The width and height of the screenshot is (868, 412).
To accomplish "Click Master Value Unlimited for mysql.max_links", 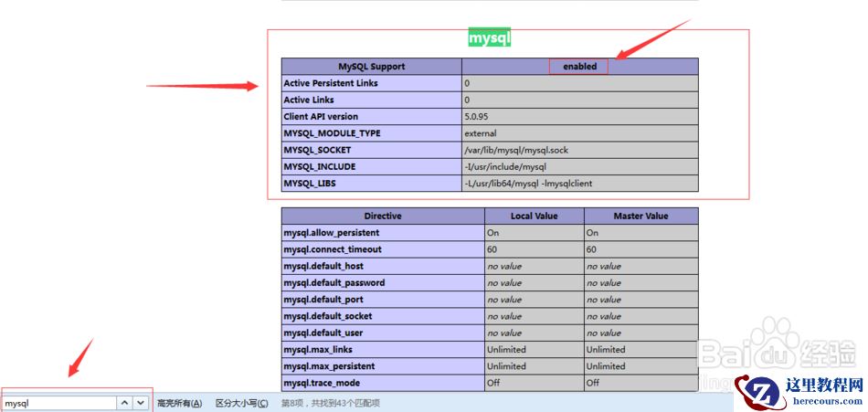I will (606, 350).
